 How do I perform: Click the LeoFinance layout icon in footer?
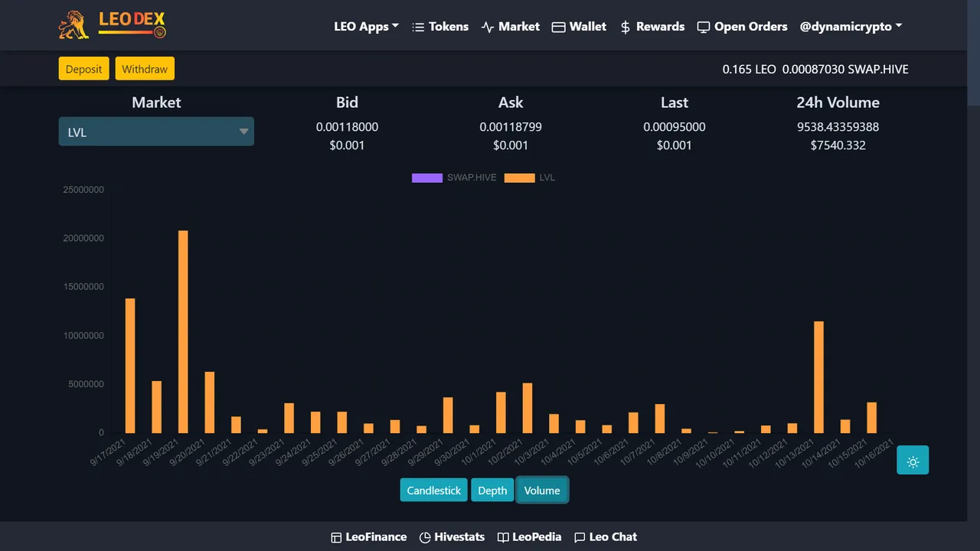[x=336, y=537]
